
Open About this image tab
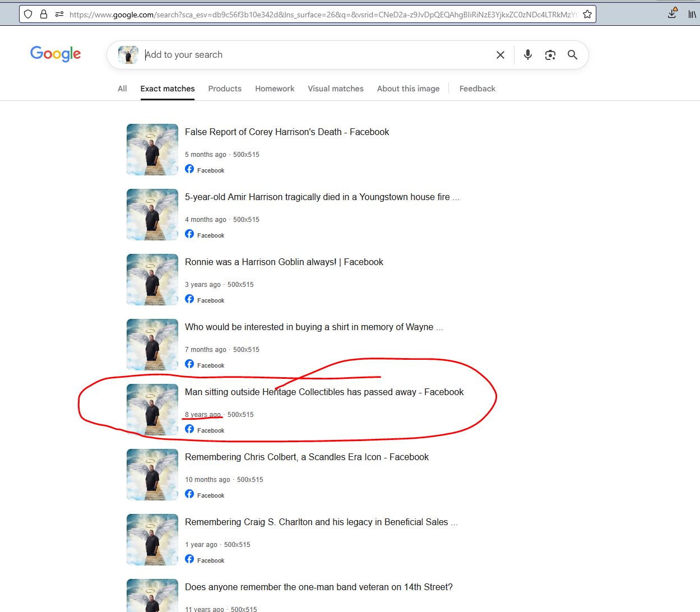pyautogui.click(x=409, y=89)
